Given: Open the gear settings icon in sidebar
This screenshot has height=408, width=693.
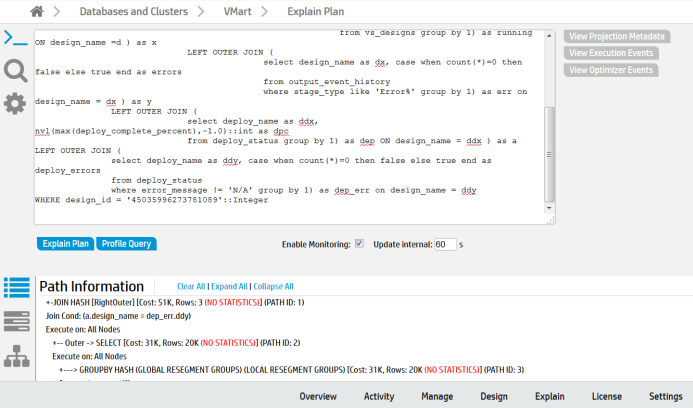Looking at the screenshot, I should click(15, 102).
